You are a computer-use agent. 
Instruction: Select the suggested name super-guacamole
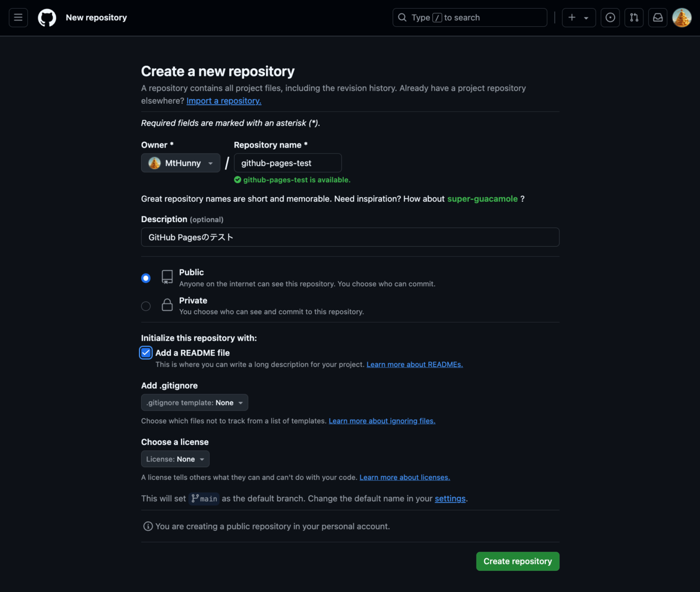tap(482, 198)
